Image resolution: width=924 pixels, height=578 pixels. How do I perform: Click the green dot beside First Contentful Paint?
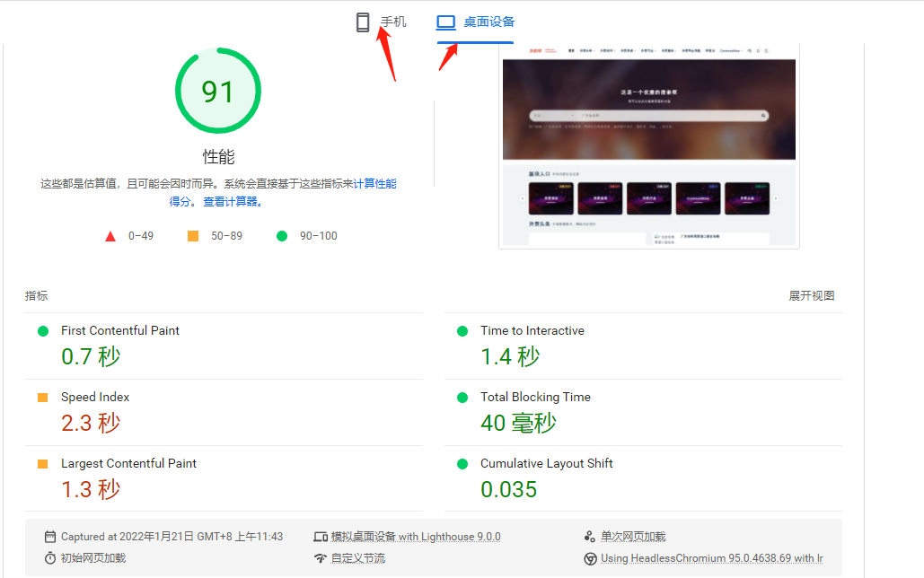(43, 331)
